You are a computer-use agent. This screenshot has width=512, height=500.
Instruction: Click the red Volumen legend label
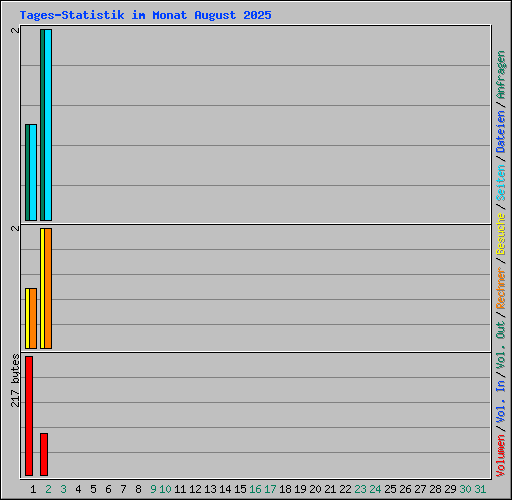[x=500, y=456]
